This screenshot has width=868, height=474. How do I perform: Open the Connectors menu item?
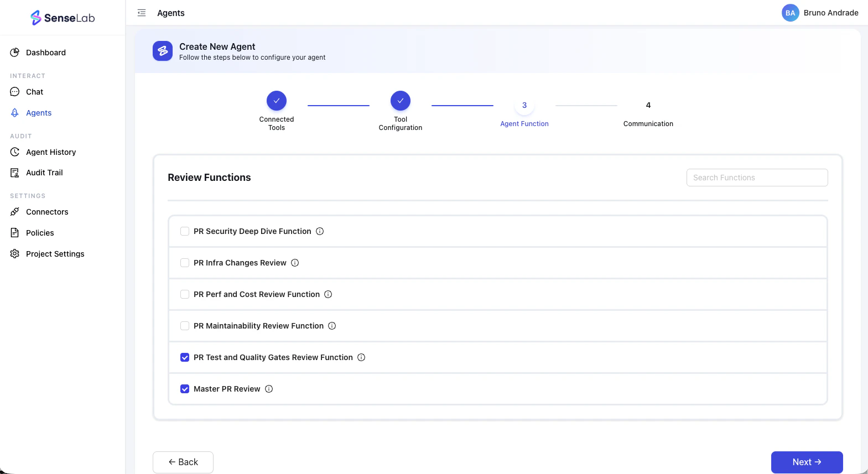pyautogui.click(x=63, y=212)
